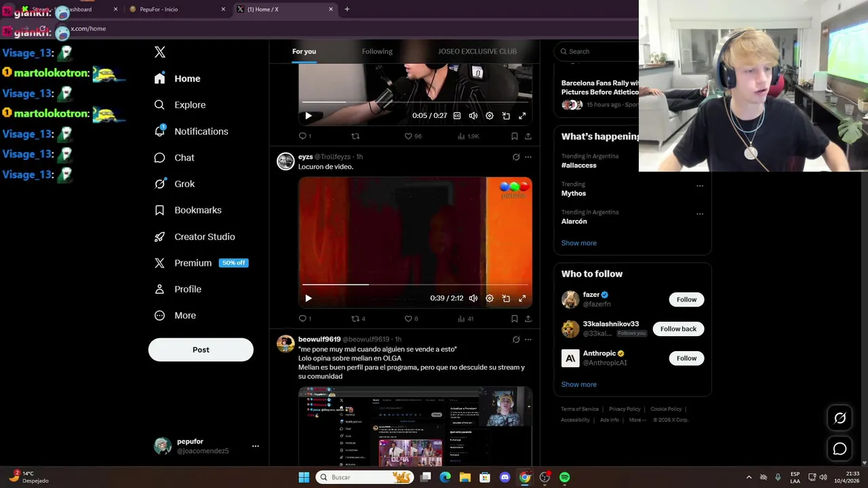Enter fullscreen on the 2:12 video
Viewport: 868px width, 488px height.
pyautogui.click(x=522, y=298)
